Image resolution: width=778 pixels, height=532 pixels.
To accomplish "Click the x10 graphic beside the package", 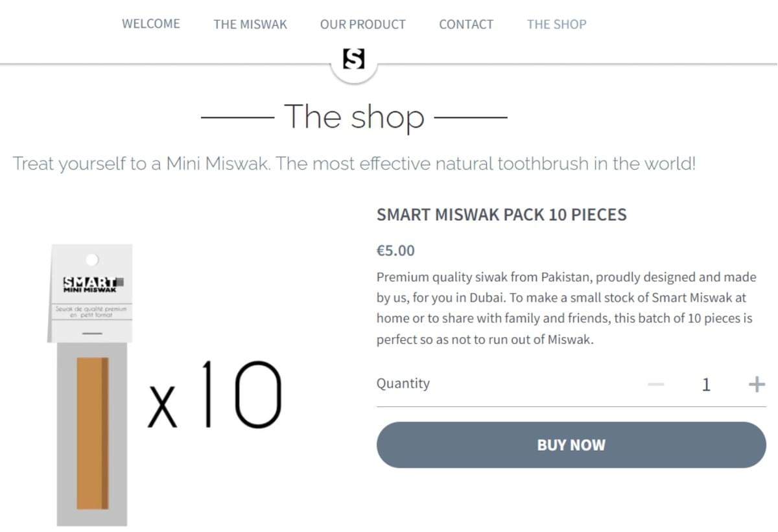I will tap(215, 395).
